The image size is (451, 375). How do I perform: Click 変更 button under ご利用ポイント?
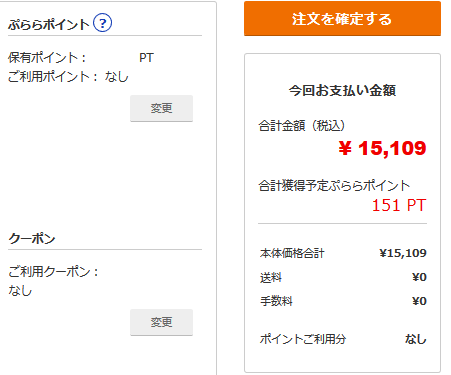click(x=161, y=108)
